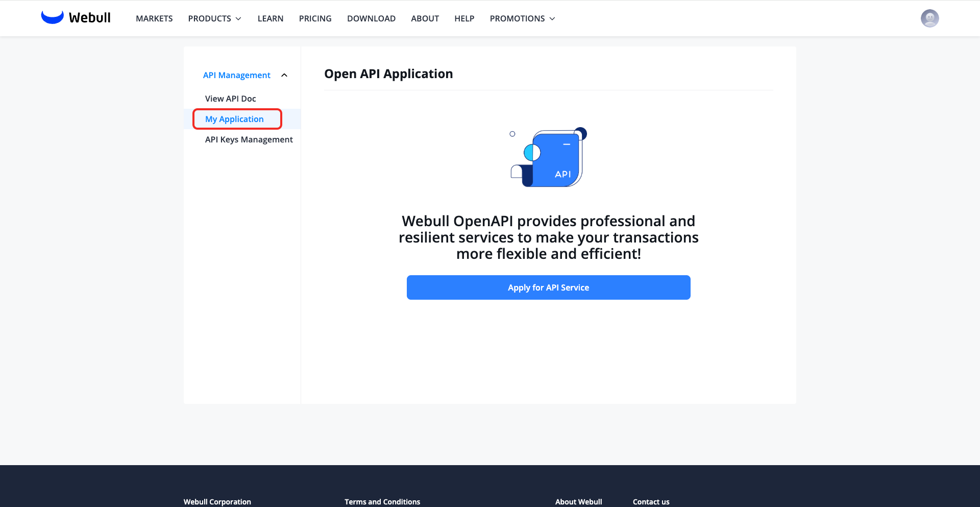Go to the Learn page
The width and height of the screenshot is (980, 507).
click(x=271, y=18)
